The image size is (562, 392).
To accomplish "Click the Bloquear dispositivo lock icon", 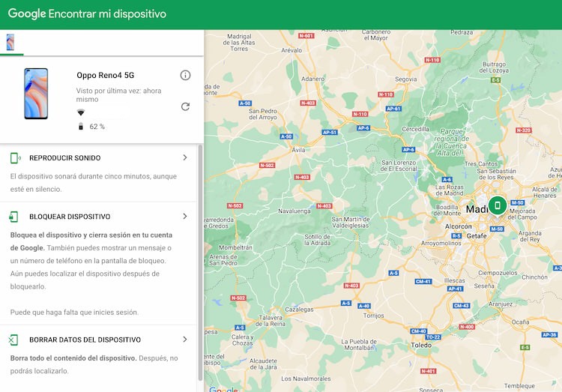I will (x=13, y=217).
